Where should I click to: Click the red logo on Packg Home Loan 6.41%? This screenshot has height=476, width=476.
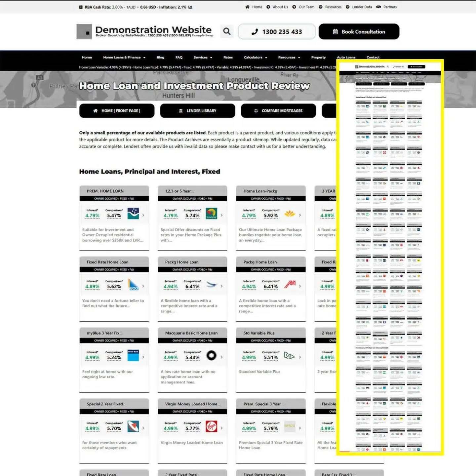[290, 284]
